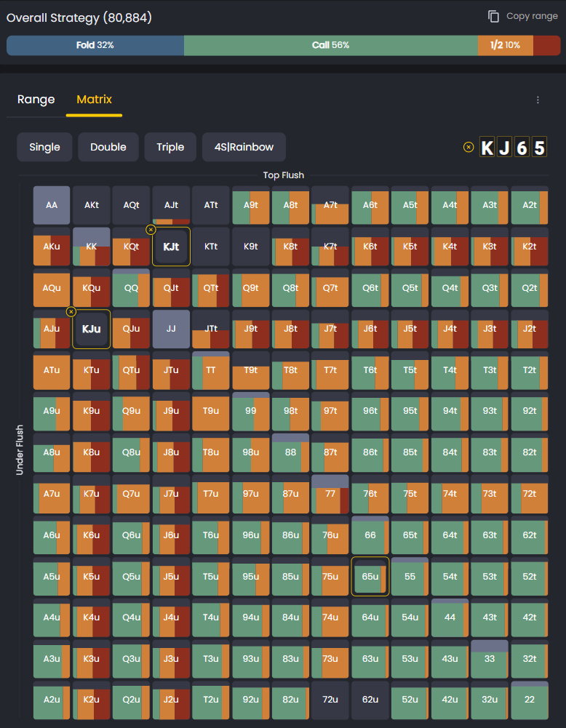Click the AA cell in the matrix
This screenshot has height=728, width=566.
(51, 205)
